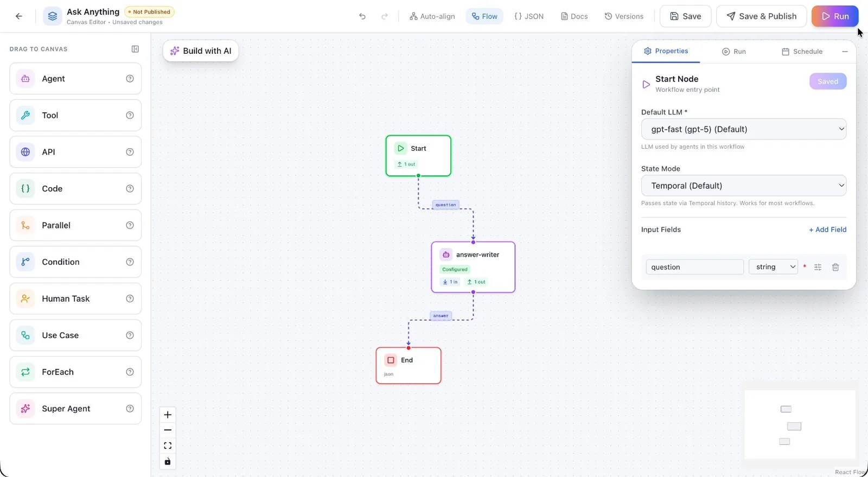
Task: Open the Default LLM dropdown
Action: [x=744, y=129]
